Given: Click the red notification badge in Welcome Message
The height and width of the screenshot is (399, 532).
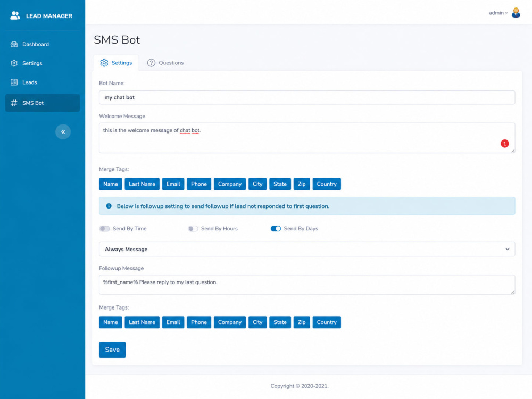Looking at the screenshot, I should (x=504, y=144).
